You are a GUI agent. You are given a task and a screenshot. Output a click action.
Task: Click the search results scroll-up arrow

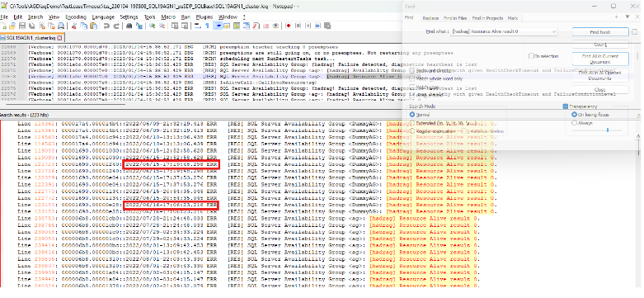pos(638,136)
